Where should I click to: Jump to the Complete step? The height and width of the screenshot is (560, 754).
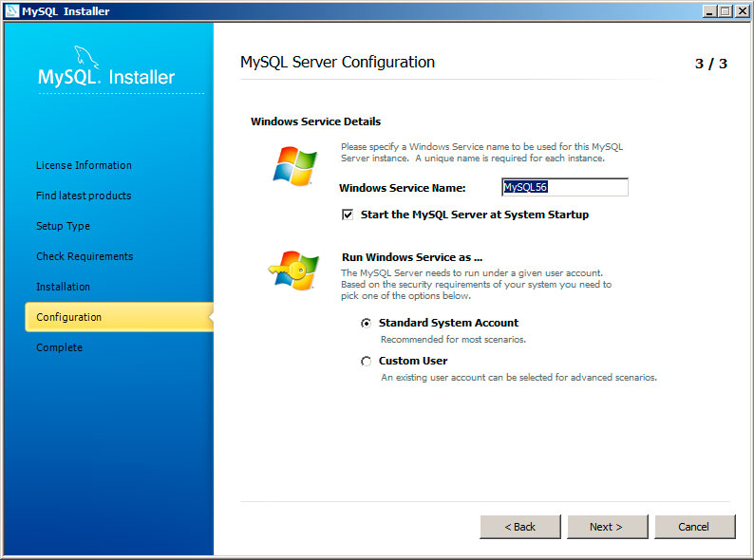[x=59, y=347]
